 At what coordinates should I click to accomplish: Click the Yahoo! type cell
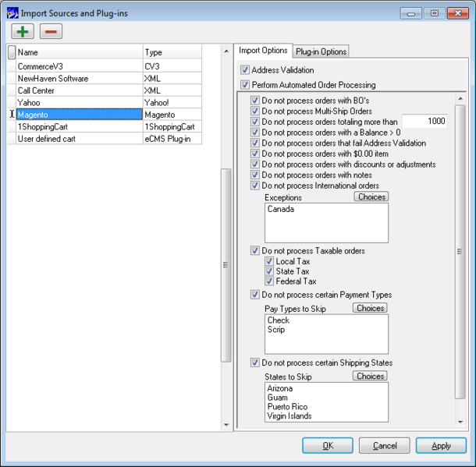172,102
